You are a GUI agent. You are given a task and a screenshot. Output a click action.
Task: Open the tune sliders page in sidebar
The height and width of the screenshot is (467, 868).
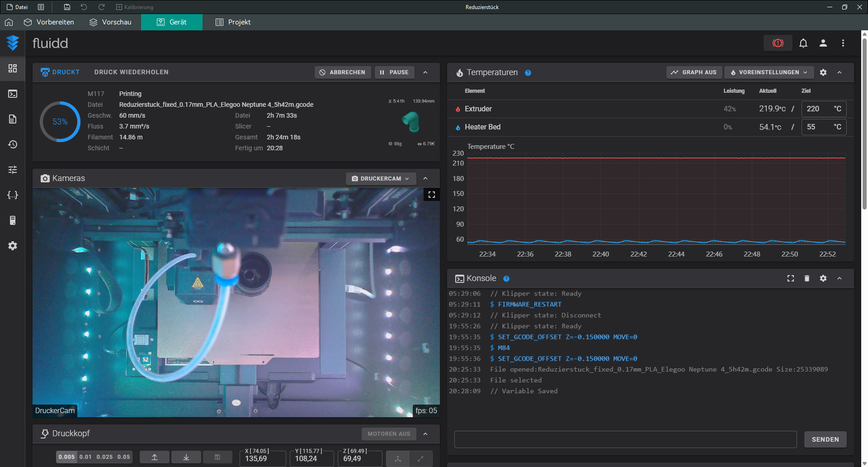13,170
